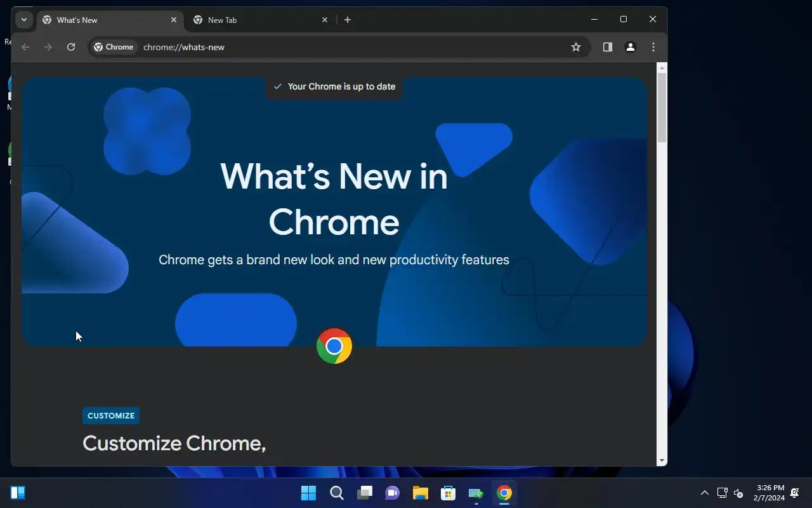The height and width of the screenshot is (508, 812).
Task: Click the muted volume tray icon
Action: tap(738, 493)
